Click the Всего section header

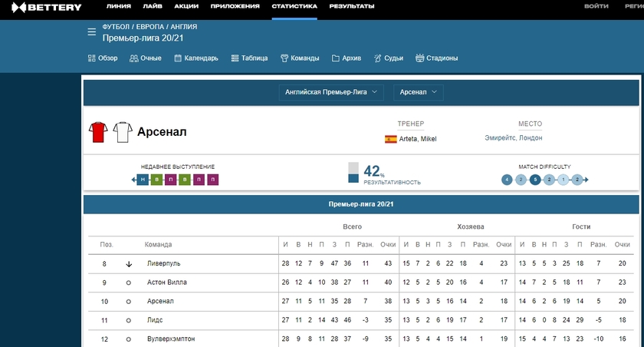pyautogui.click(x=353, y=226)
